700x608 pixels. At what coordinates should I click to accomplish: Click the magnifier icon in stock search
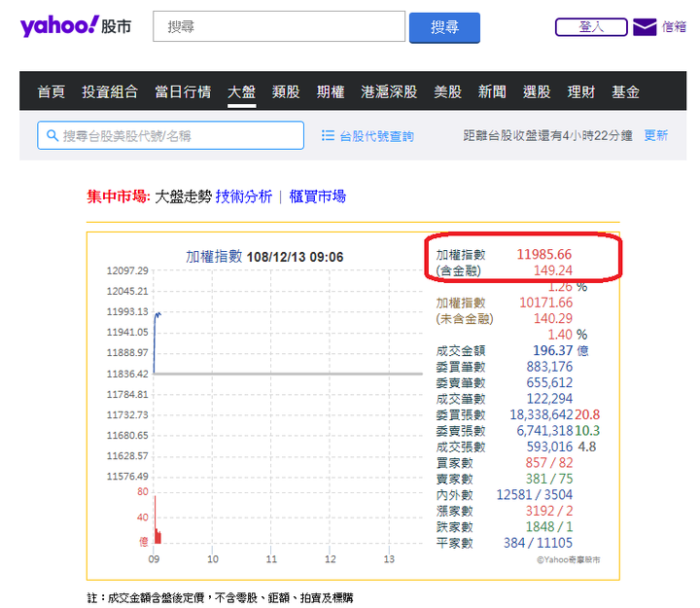click(x=51, y=135)
